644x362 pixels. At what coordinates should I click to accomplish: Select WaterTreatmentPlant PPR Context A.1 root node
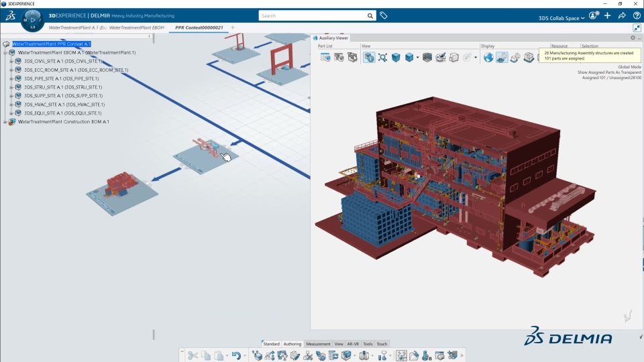coord(52,44)
